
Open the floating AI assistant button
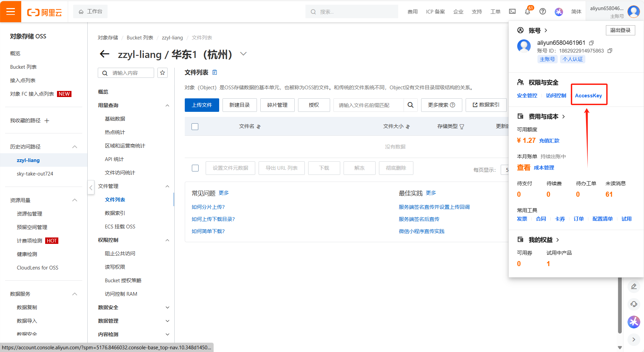(634, 322)
